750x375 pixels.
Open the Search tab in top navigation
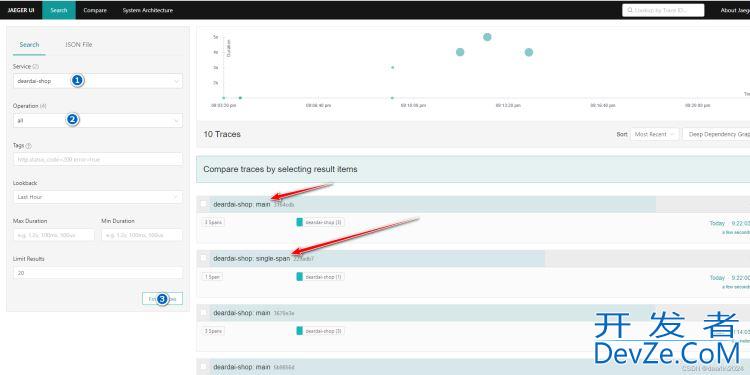[59, 10]
